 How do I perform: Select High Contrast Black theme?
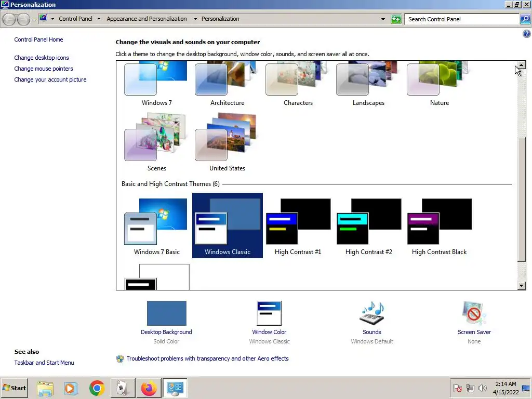pyautogui.click(x=440, y=225)
